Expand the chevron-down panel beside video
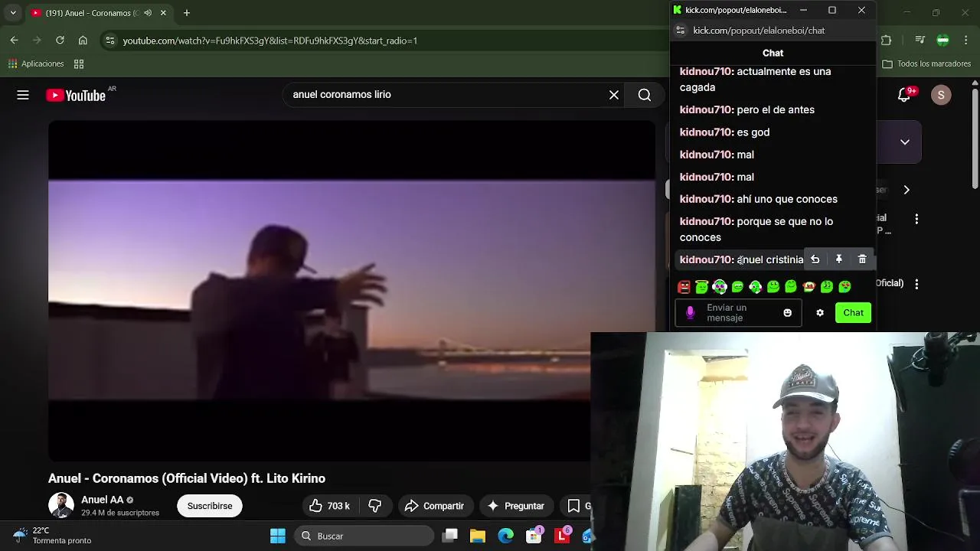This screenshot has width=980, height=551. click(905, 142)
